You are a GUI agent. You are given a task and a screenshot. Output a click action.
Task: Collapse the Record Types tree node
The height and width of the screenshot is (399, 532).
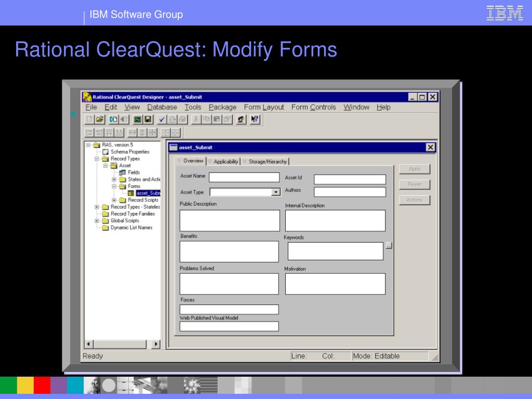tap(97, 159)
